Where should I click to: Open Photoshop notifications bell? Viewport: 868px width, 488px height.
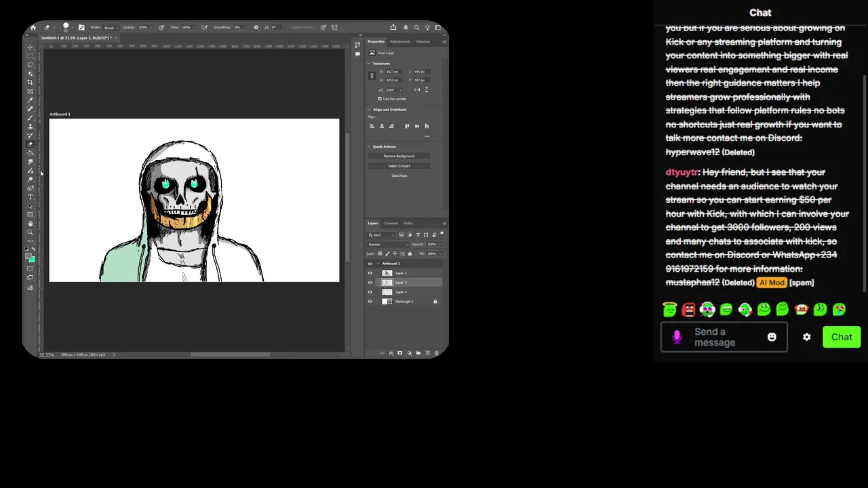(x=406, y=27)
